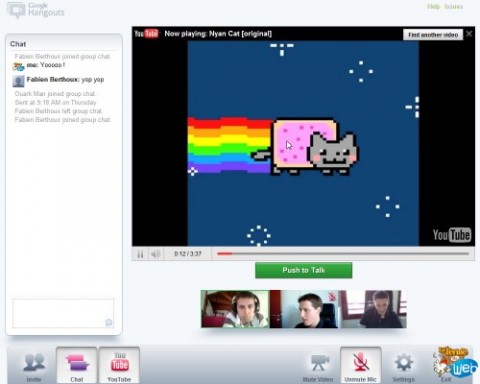Toggle the Unmute Mic button
The image size is (480, 384).
tap(361, 365)
